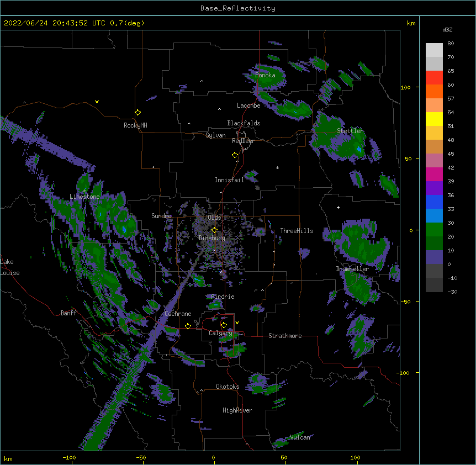Image resolution: width=476 pixels, height=465 pixels.
Task: Click the Limestone label
Action: [84, 197]
